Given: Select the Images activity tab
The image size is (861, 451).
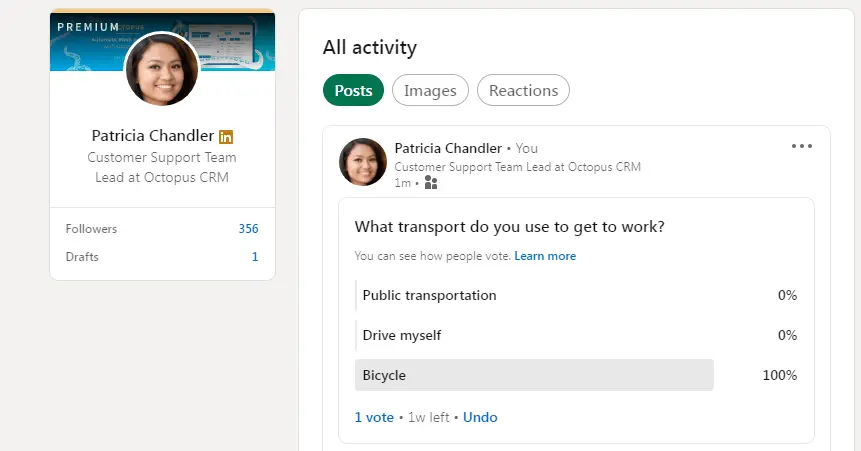Looking at the screenshot, I should pos(430,90).
